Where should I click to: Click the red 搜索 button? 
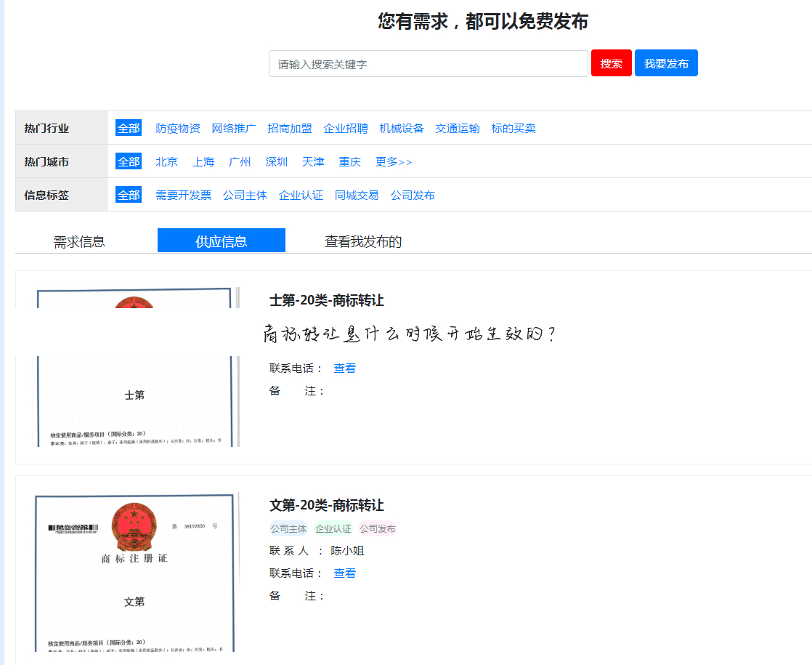click(x=611, y=63)
